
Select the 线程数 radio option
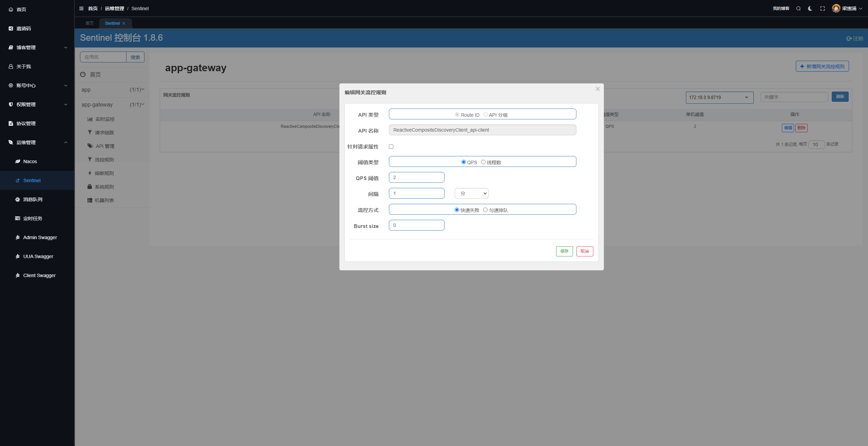click(x=483, y=162)
